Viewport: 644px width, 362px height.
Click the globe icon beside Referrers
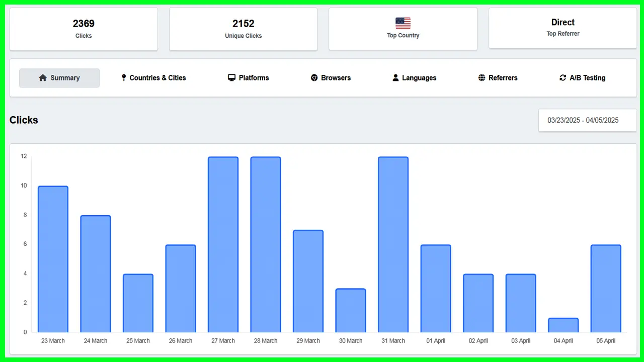[481, 78]
